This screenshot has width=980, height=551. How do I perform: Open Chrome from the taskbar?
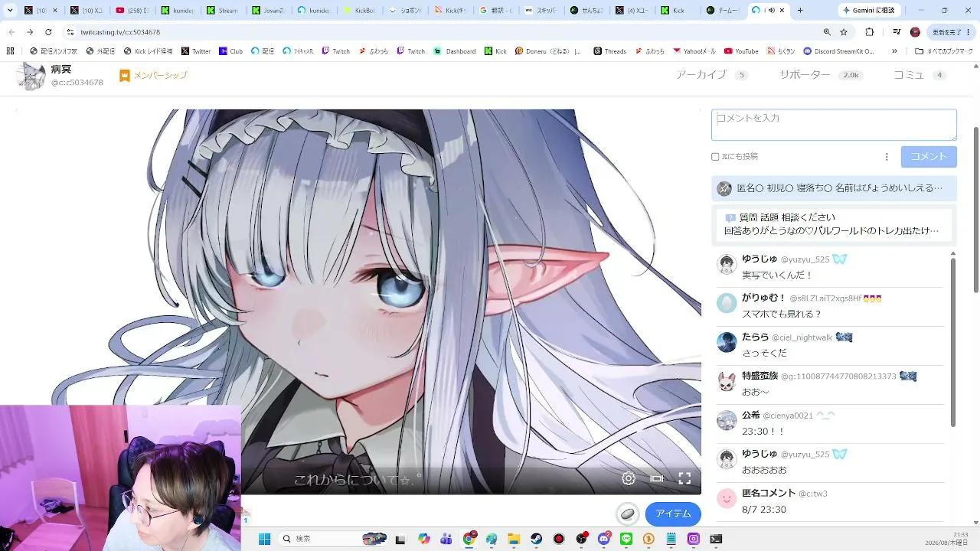click(x=469, y=539)
